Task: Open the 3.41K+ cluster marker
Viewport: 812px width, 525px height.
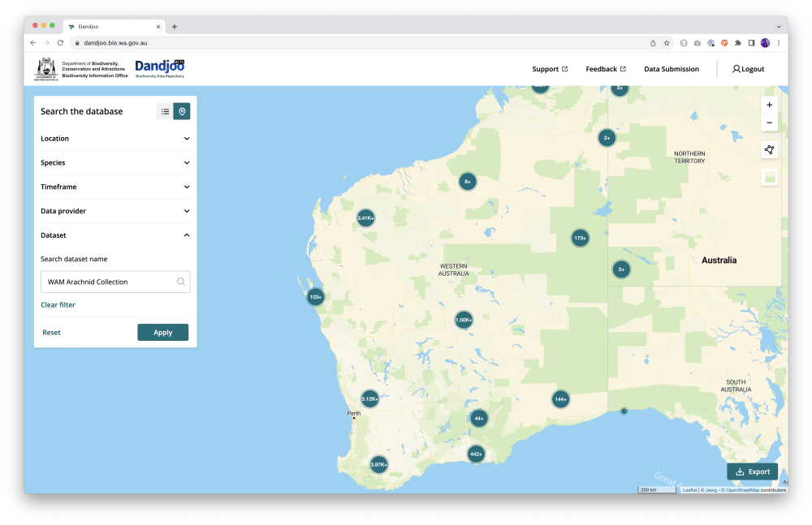Action: [x=365, y=218]
